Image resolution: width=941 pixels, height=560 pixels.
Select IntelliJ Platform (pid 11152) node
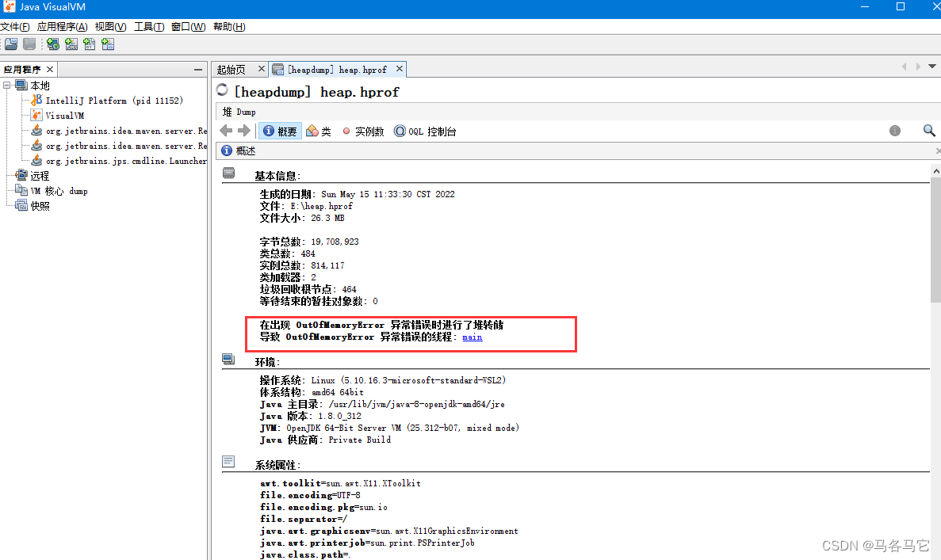(114, 100)
